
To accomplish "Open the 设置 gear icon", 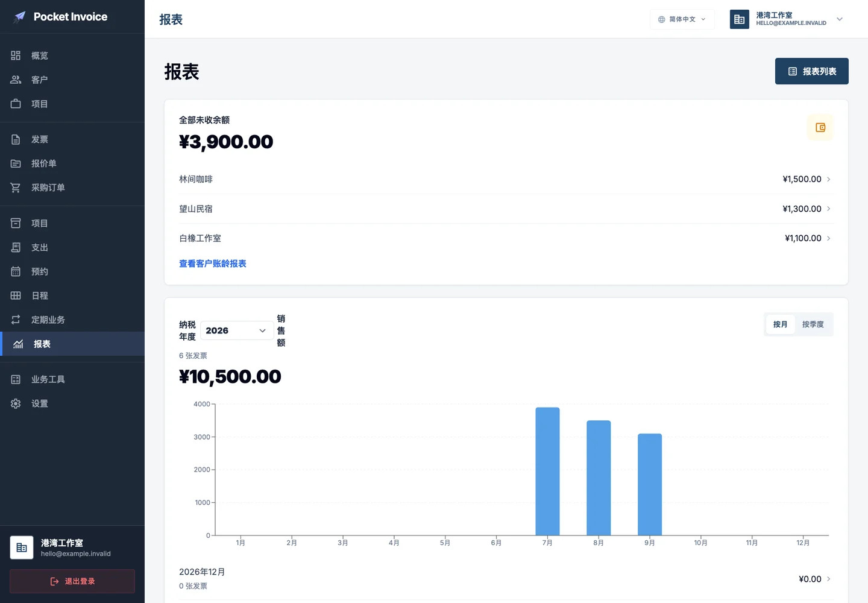I will click(16, 403).
